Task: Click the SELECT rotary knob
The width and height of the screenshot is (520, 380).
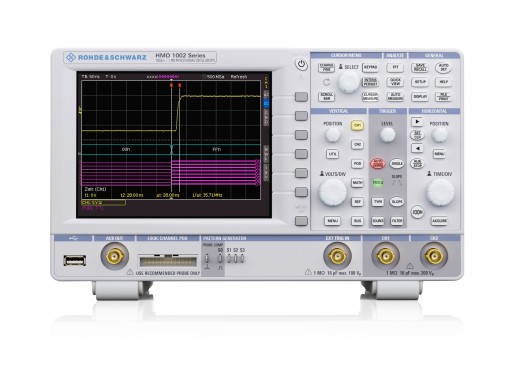Action: (x=349, y=82)
